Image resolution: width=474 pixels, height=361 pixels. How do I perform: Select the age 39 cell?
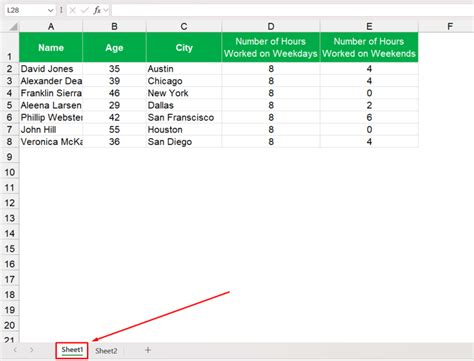pos(114,81)
